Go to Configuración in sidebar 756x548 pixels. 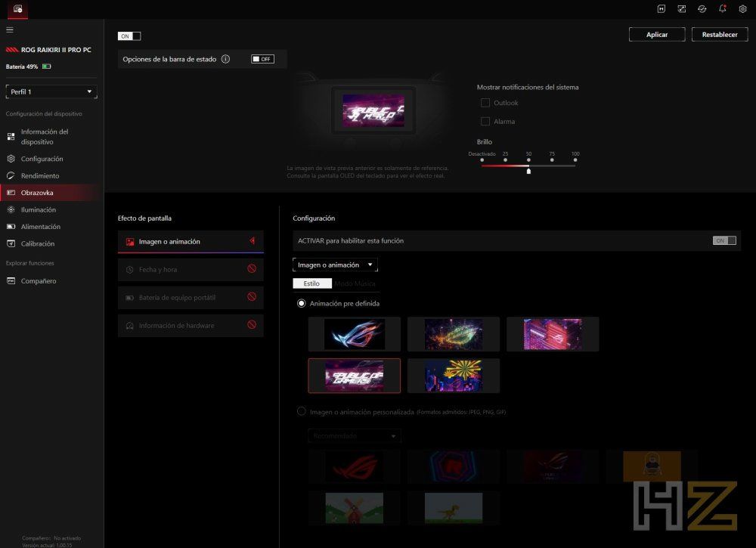pyautogui.click(x=51, y=159)
